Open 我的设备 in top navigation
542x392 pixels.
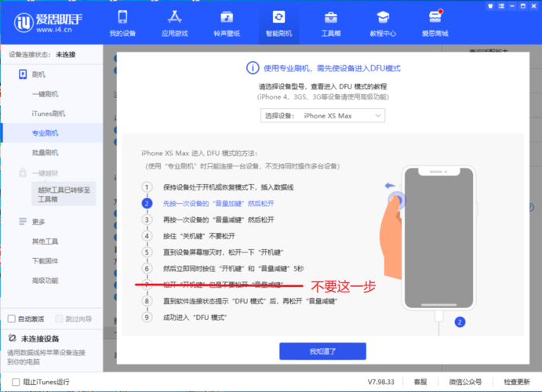click(x=122, y=24)
